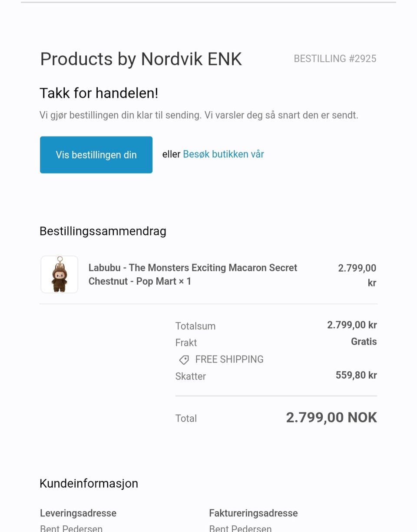This screenshot has width=417, height=532.
Task: Click the Frakt label in summary
Action: pyautogui.click(x=186, y=342)
